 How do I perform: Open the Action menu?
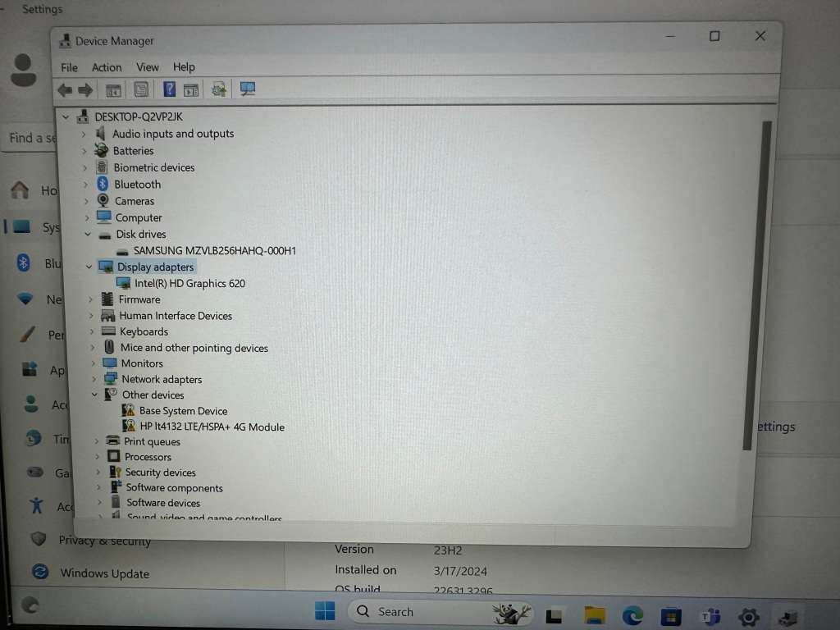(x=107, y=67)
